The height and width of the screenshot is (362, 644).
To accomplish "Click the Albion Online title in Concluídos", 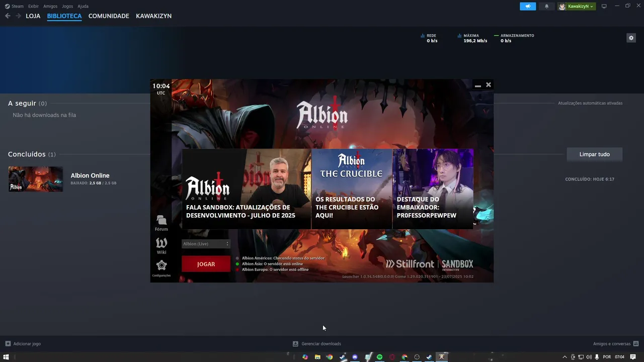I will [90, 175].
